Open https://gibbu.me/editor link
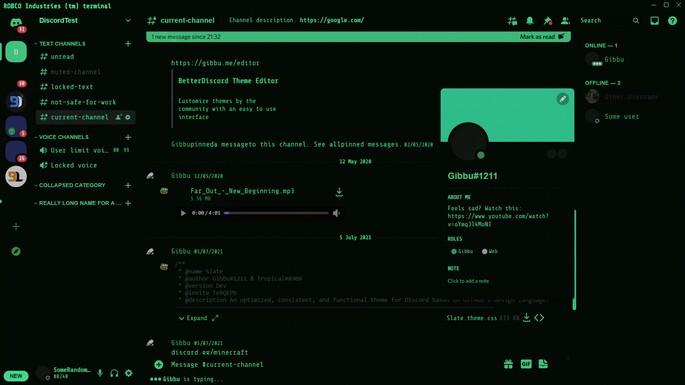Screen dimensions: 685x385 pos(215,63)
